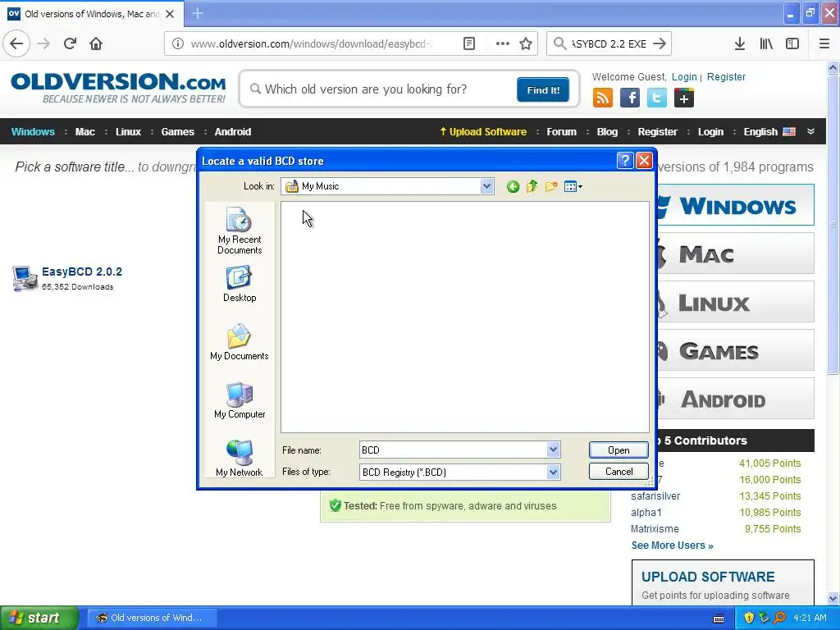The image size is (840, 630).
Task: Select My Recent Documents in places bar
Action: tap(240, 231)
